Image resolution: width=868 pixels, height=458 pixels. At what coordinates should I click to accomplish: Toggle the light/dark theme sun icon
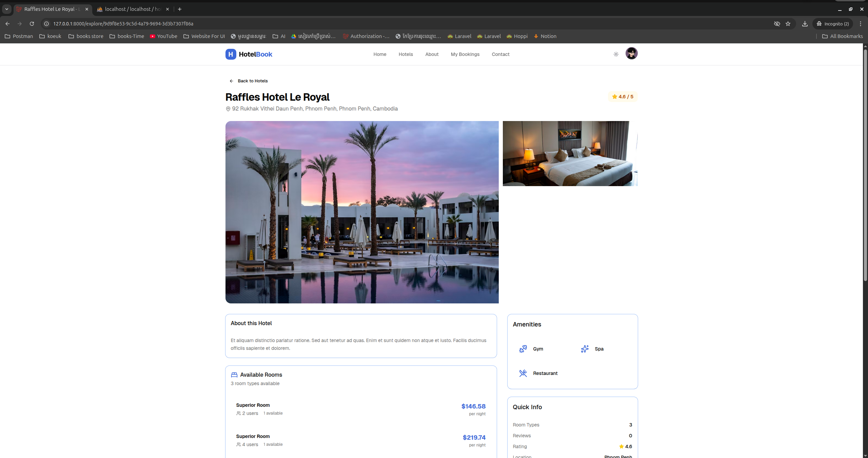(616, 54)
